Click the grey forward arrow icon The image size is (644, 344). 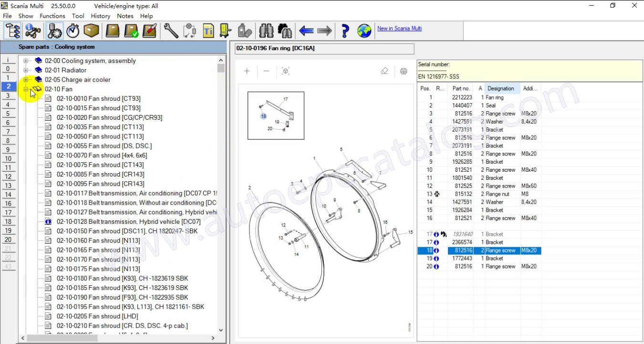tap(324, 31)
